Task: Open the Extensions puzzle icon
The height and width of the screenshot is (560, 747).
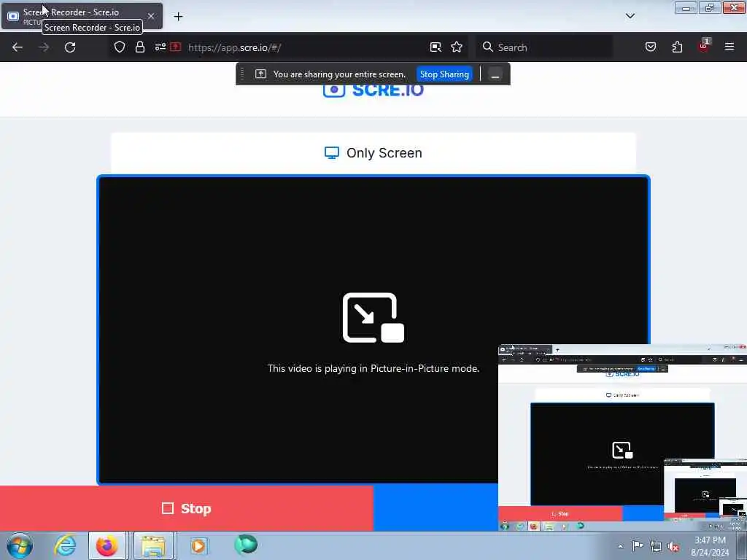Action: 677,47
